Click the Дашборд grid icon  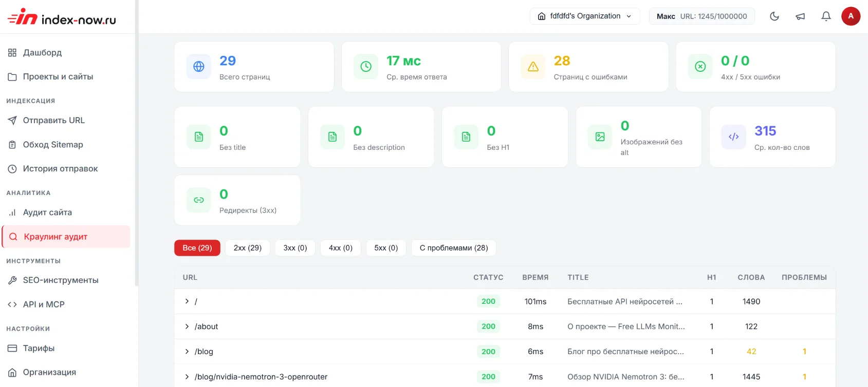click(12, 52)
